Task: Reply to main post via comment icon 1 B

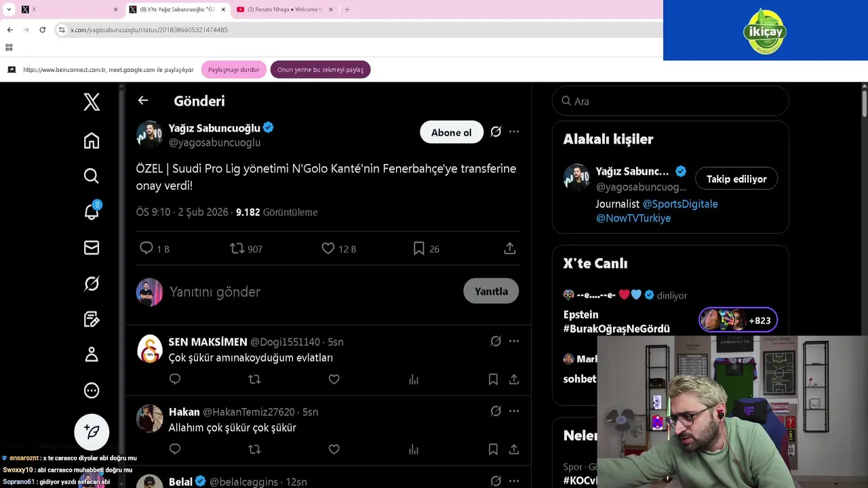Action: (154, 249)
